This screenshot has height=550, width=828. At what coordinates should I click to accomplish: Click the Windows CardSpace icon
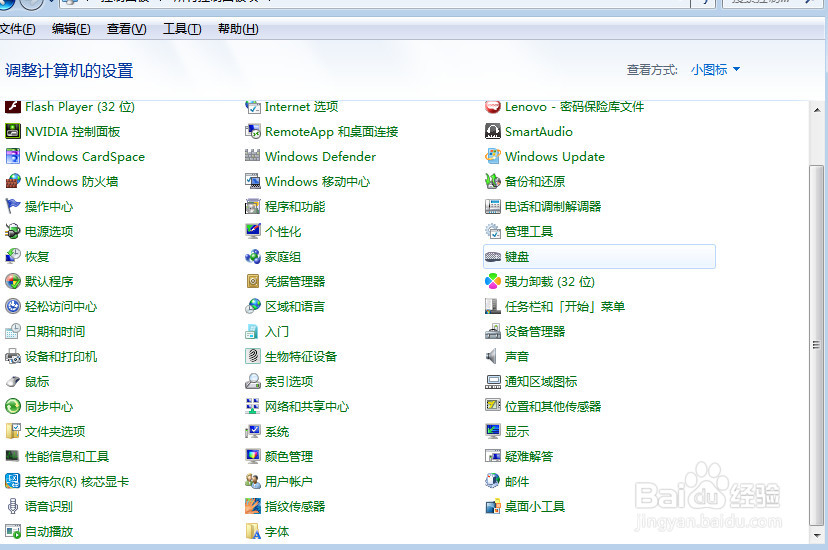pyautogui.click(x=13, y=156)
